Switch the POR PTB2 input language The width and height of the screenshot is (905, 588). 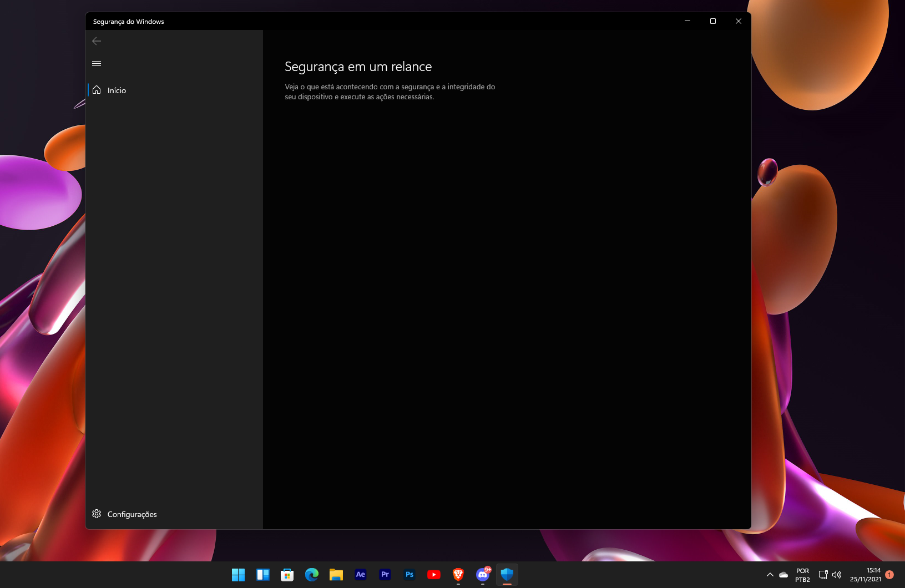point(802,575)
